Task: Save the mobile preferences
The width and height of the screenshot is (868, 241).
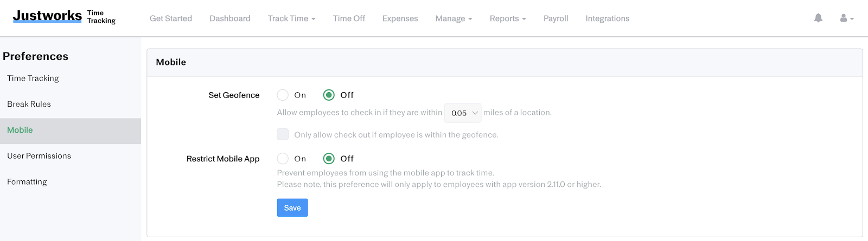Action: [292, 207]
